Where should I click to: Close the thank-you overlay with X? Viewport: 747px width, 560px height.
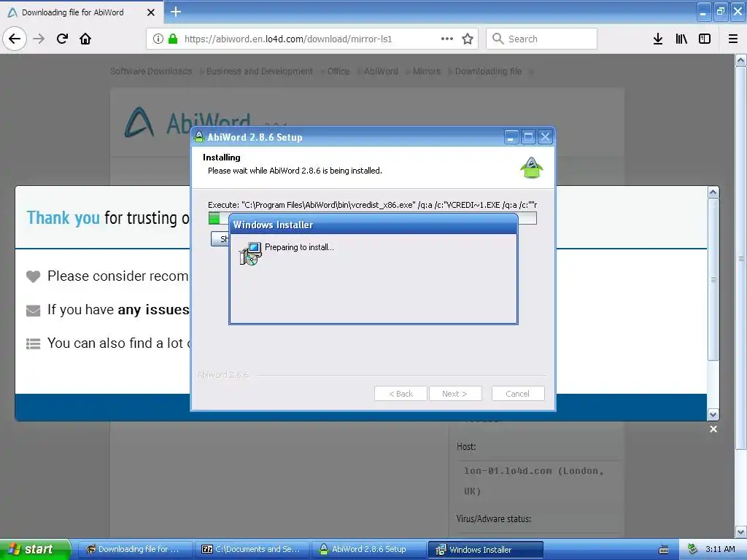(x=713, y=429)
